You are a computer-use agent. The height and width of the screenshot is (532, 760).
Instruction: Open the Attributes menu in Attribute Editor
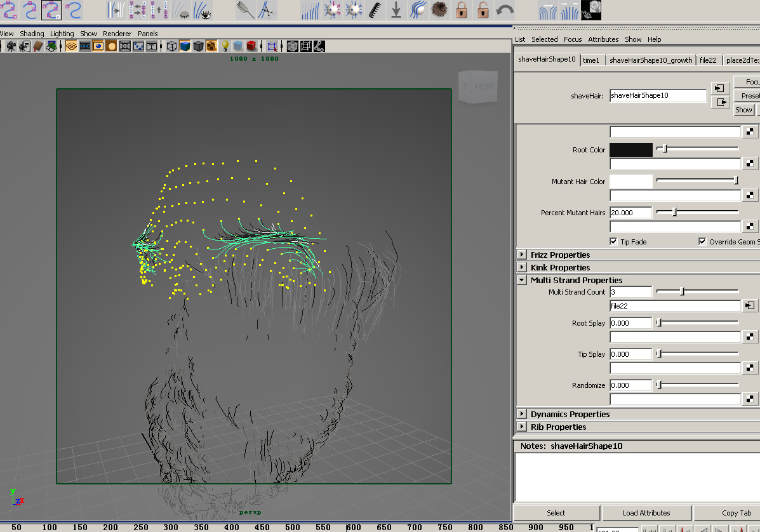click(x=603, y=39)
